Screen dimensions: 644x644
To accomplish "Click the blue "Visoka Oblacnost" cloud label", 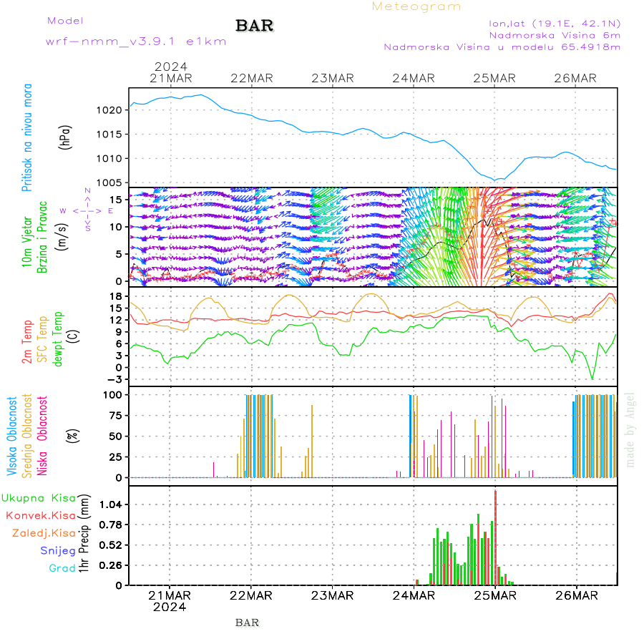I will [11, 436].
